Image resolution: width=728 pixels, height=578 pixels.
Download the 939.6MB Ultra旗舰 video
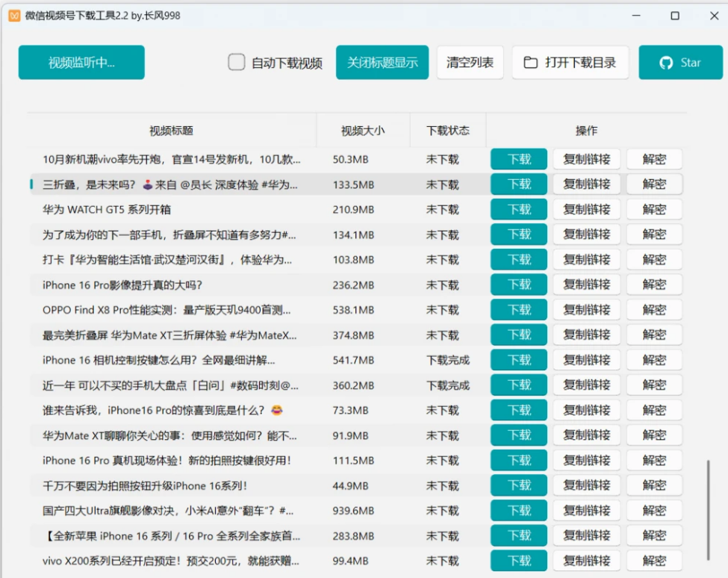tap(519, 511)
